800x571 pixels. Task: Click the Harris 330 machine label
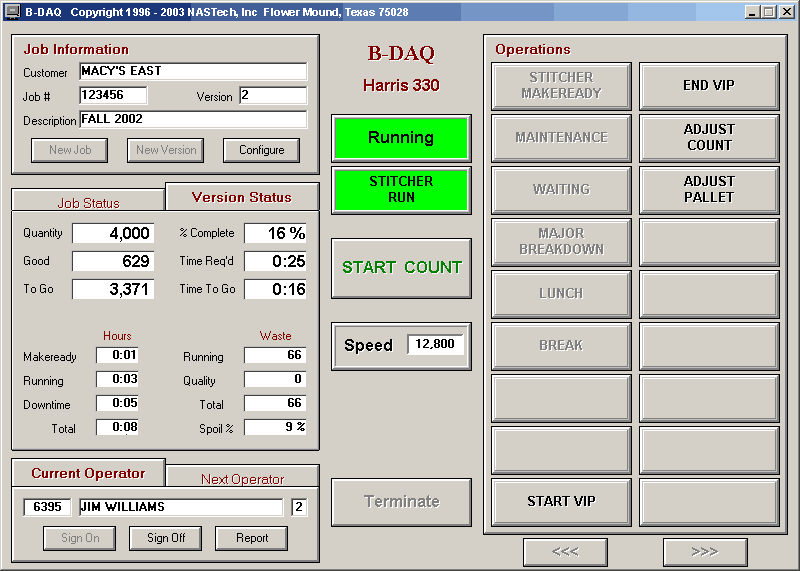pyautogui.click(x=401, y=85)
